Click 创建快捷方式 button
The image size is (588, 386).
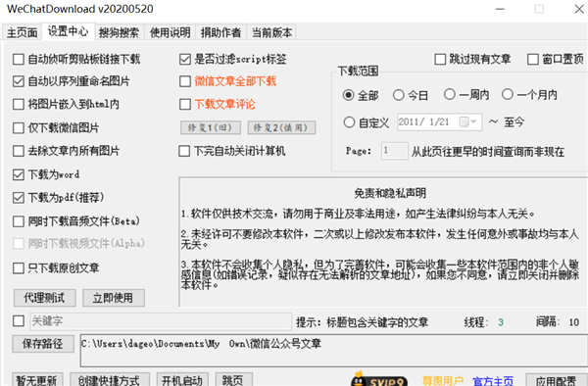110,379
